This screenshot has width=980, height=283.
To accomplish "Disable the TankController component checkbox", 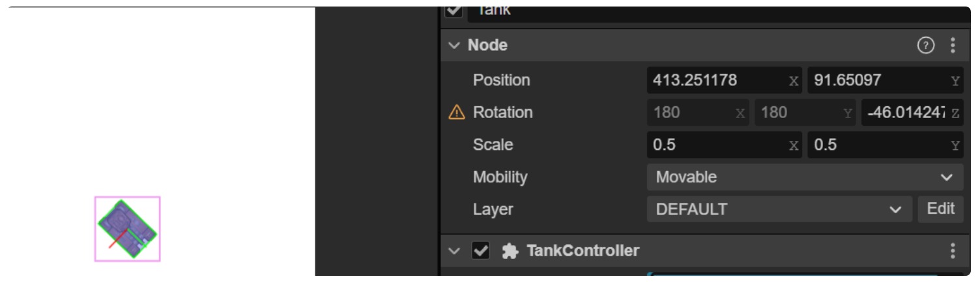I will tap(481, 251).
